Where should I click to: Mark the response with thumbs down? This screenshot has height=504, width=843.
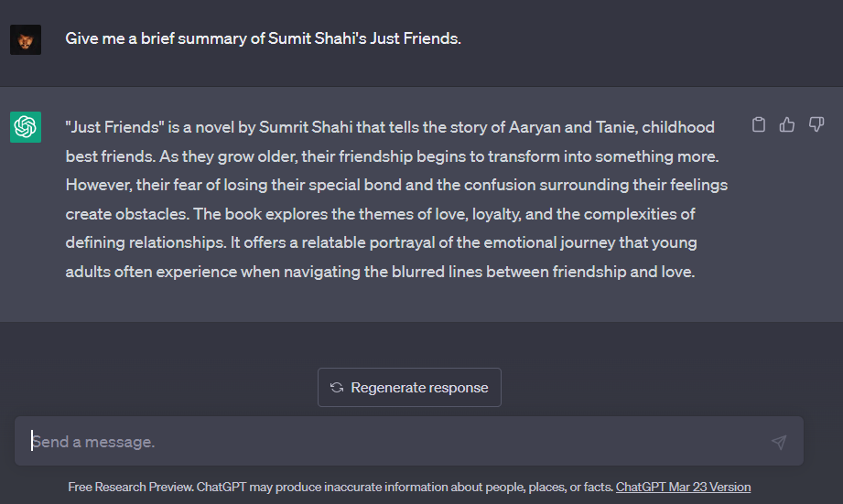pos(816,124)
